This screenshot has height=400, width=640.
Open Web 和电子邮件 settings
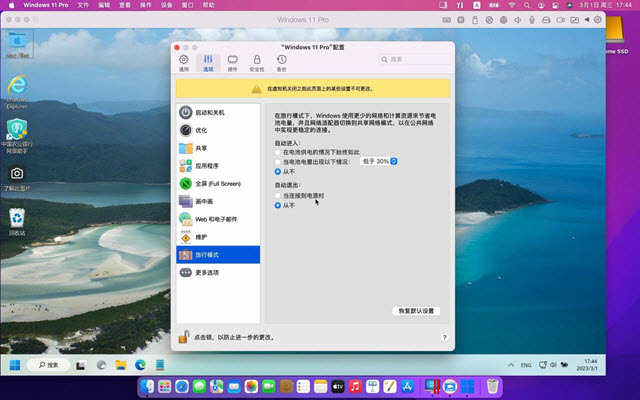point(218,219)
